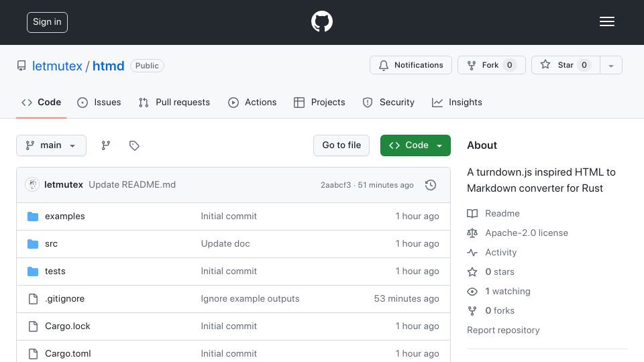Click the Sign in button
644x362 pixels.
coord(47,22)
